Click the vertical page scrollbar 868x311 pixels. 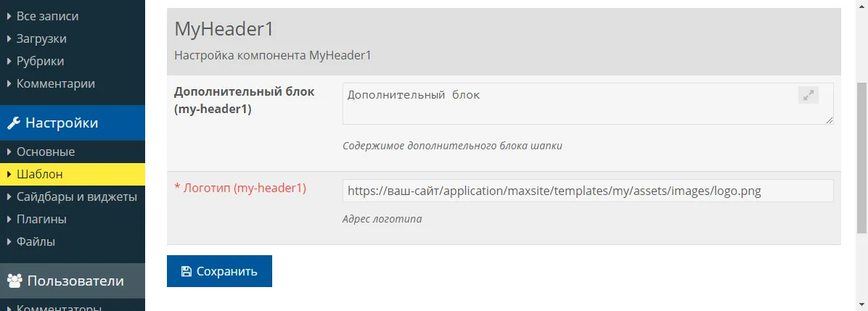pyautogui.click(x=861, y=156)
